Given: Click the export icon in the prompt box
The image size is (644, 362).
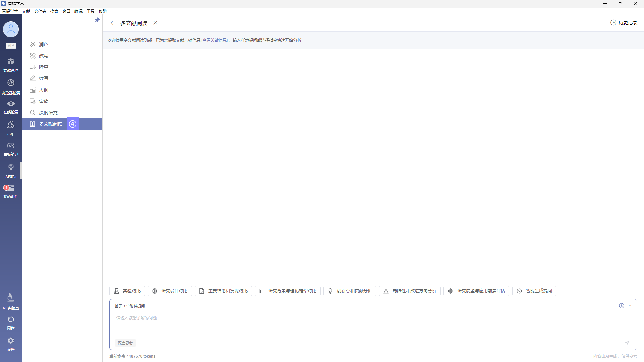Looking at the screenshot, I should click(x=621, y=306).
